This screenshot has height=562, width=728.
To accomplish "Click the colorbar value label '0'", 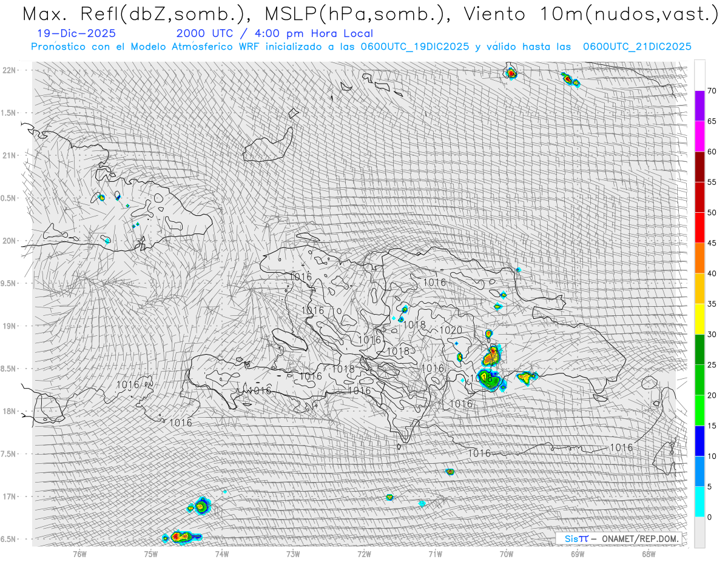I will [709, 517].
